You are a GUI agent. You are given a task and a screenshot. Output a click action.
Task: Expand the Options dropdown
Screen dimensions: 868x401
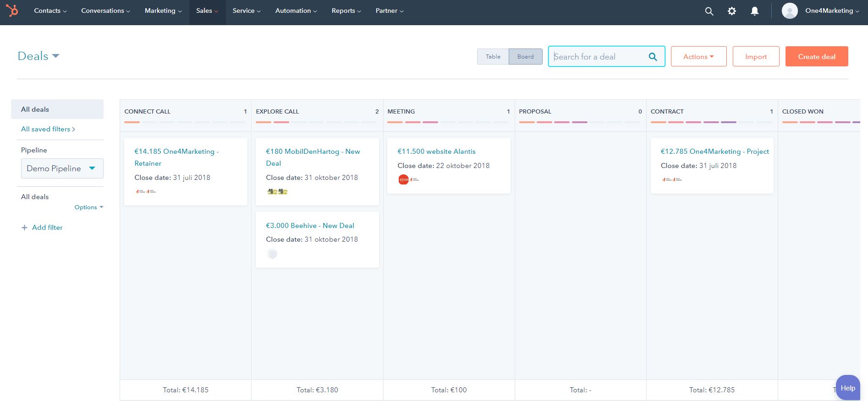tap(89, 207)
